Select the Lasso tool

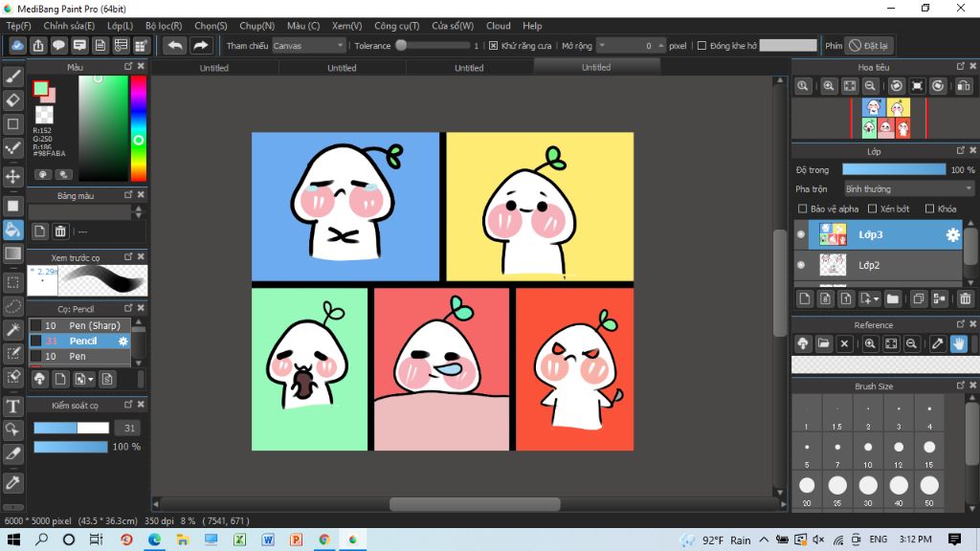pos(13,306)
